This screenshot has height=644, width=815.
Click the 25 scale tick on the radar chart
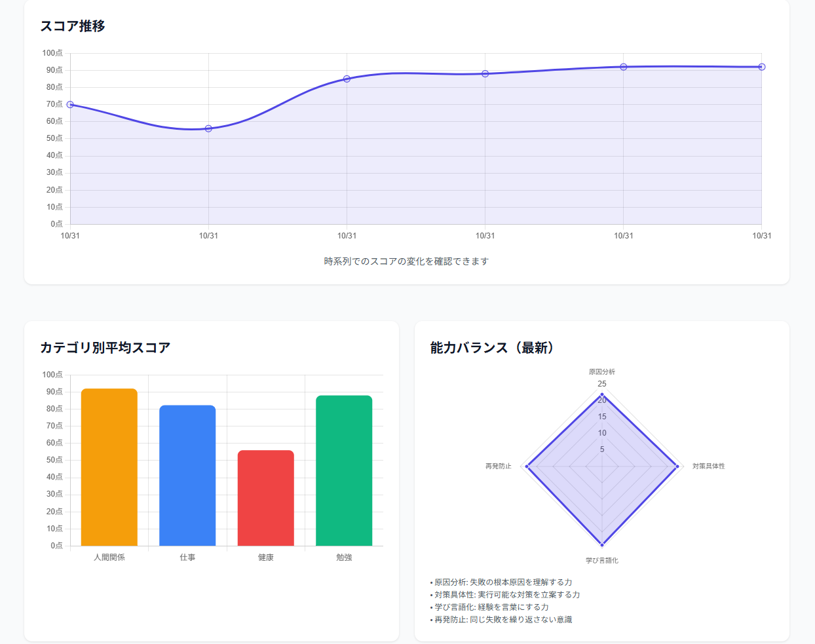[602, 384]
